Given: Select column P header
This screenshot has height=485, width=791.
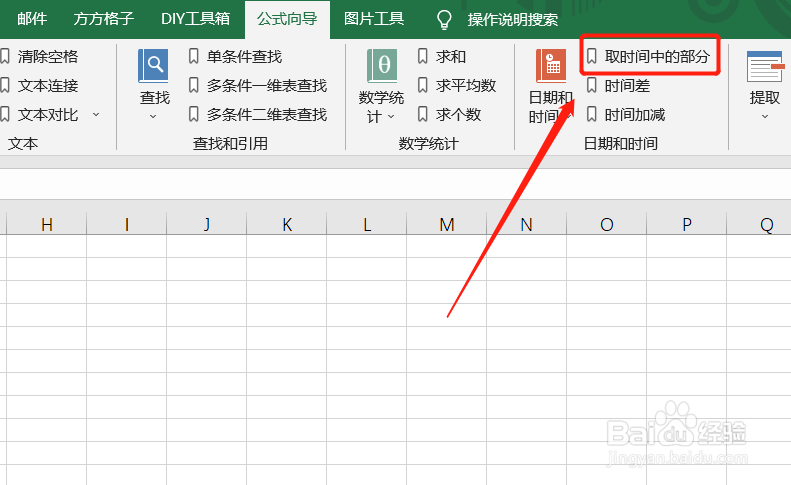Looking at the screenshot, I should (x=687, y=224).
